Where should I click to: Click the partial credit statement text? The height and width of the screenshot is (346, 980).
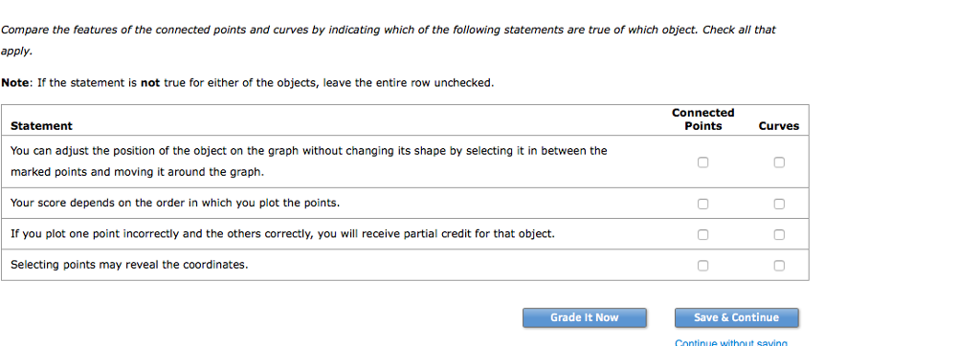[282, 234]
